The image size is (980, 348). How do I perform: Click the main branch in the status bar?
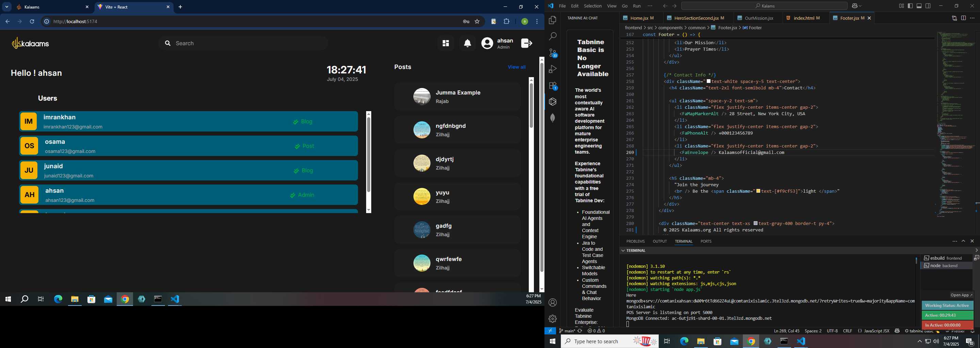567,331
